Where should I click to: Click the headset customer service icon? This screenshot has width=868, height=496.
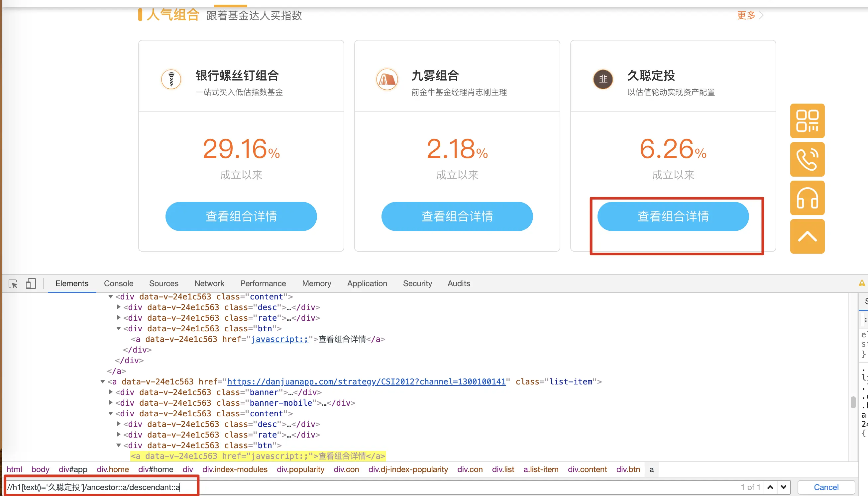pyautogui.click(x=807, y=198)
